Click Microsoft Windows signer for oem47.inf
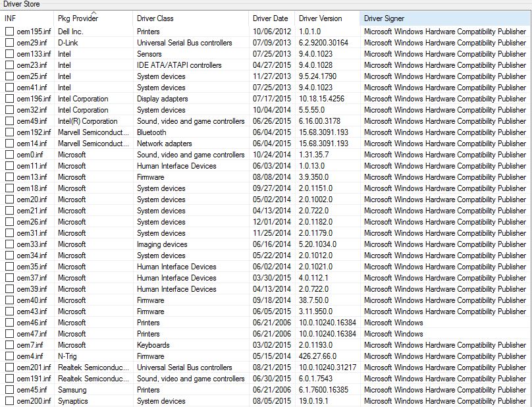Viewport: 532px width, 407px height. [x=394, y=334]
